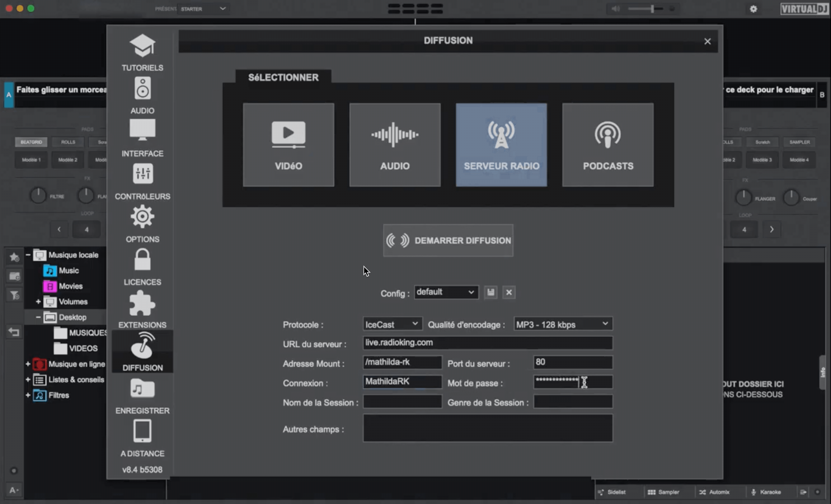Open the A Distance tablet section
The height and width of the screenshot is (504, 831).
pyautogui.click(x=142, y=438)
